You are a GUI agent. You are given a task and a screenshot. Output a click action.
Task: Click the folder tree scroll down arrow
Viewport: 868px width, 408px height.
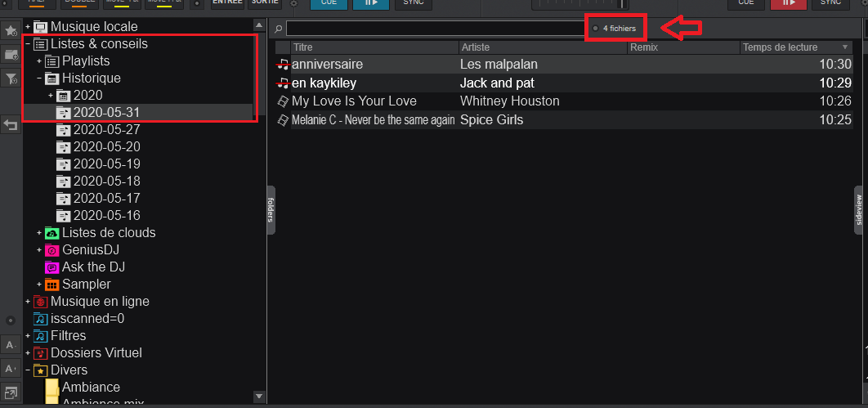tap(260, 397)
